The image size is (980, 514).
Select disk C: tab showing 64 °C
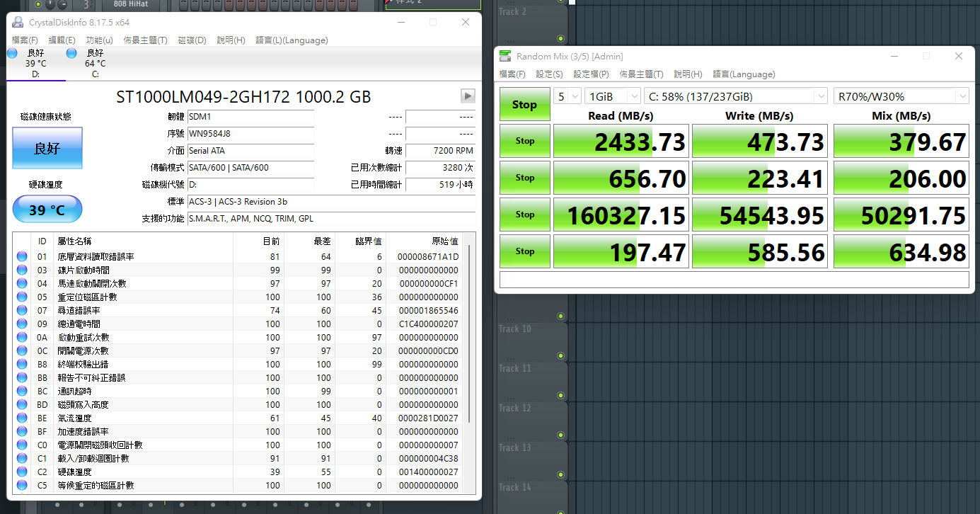coord(95,64)
